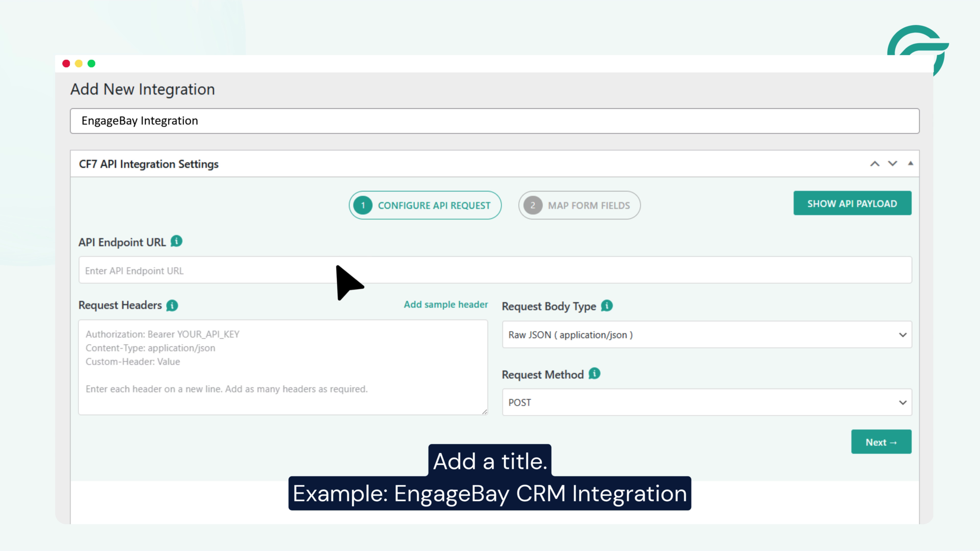This screenshot has height=551, width=980.
Task: Click the yellow window minimize dot
Action: [79, 64]
